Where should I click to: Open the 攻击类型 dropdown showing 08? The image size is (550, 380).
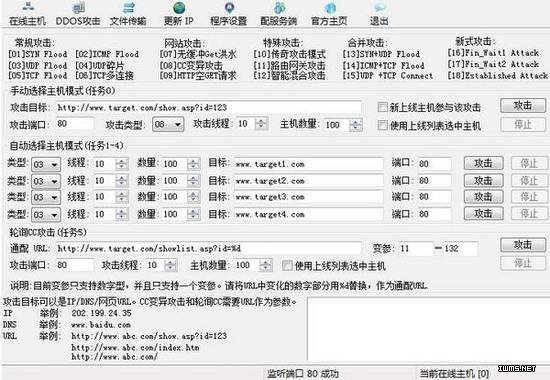pos(168,124)
